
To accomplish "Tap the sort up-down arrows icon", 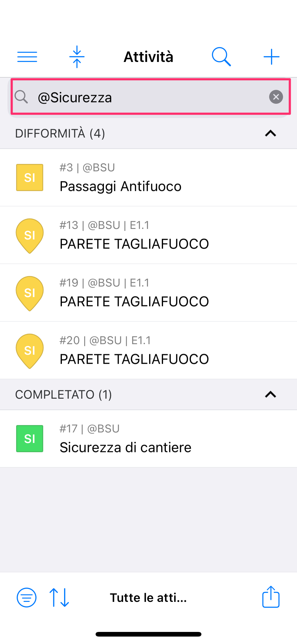I will tap(59, 598).
